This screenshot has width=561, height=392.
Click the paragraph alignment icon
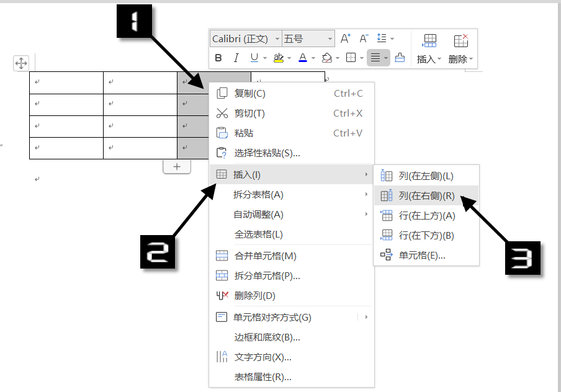[375, 58]
